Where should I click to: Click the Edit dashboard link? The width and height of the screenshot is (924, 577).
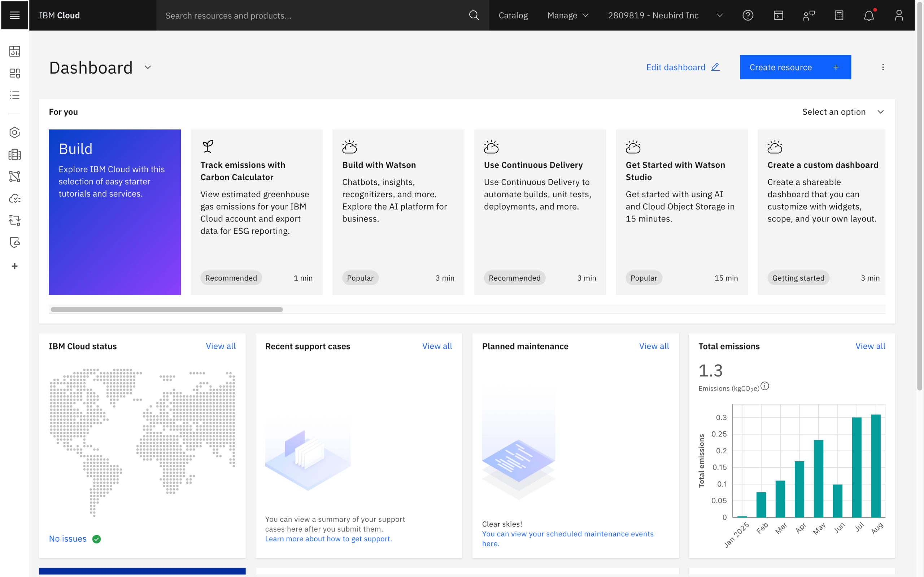[682, 67]
